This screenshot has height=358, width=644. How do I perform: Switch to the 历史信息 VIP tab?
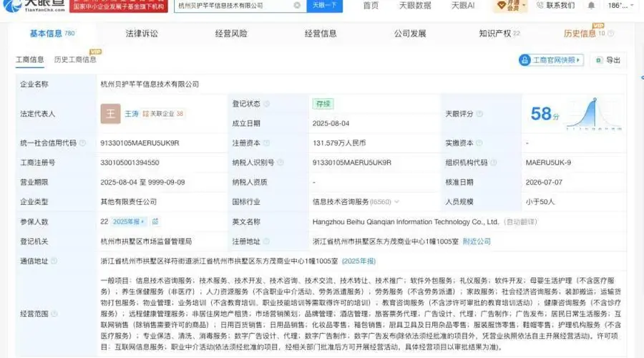click(x=584, y=33)
